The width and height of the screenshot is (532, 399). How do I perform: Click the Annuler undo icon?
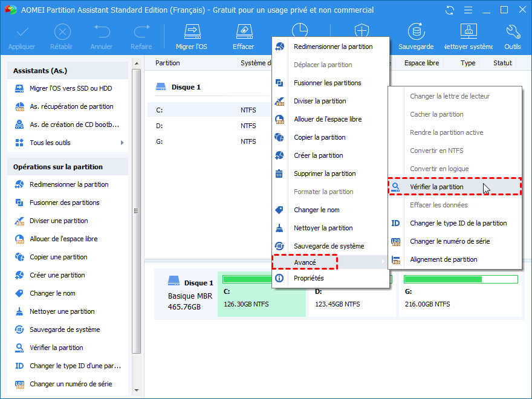(x=102, y=31)
